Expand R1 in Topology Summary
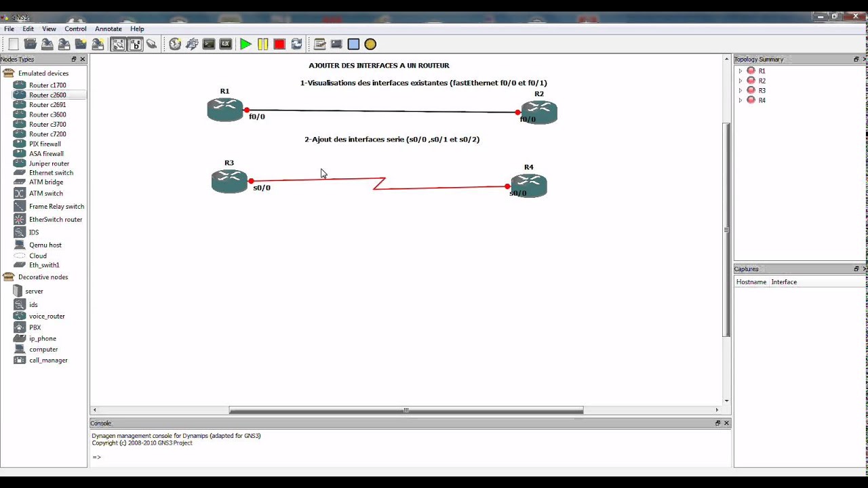Screen dimensions: 868x488 (x=741, y=71)
